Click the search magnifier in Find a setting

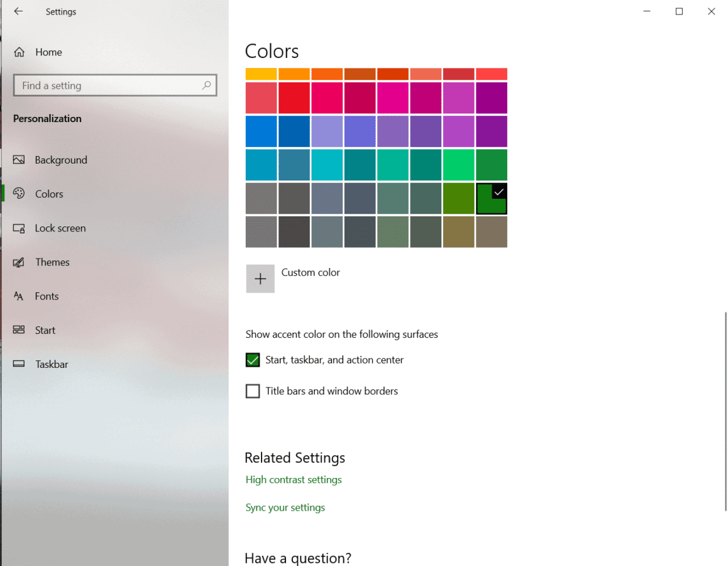pyautogui.click(x=207, y=85)
